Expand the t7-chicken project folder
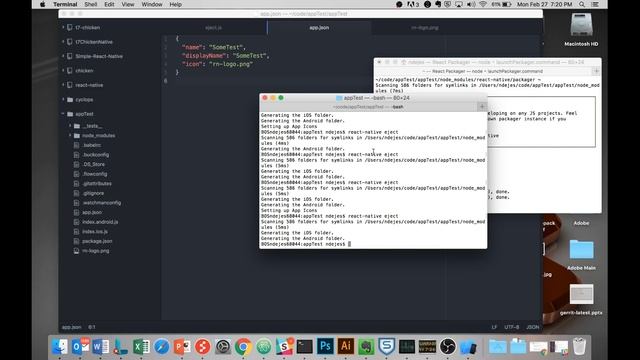The width and height of the screenshot is (640, 360). [63, 27]
